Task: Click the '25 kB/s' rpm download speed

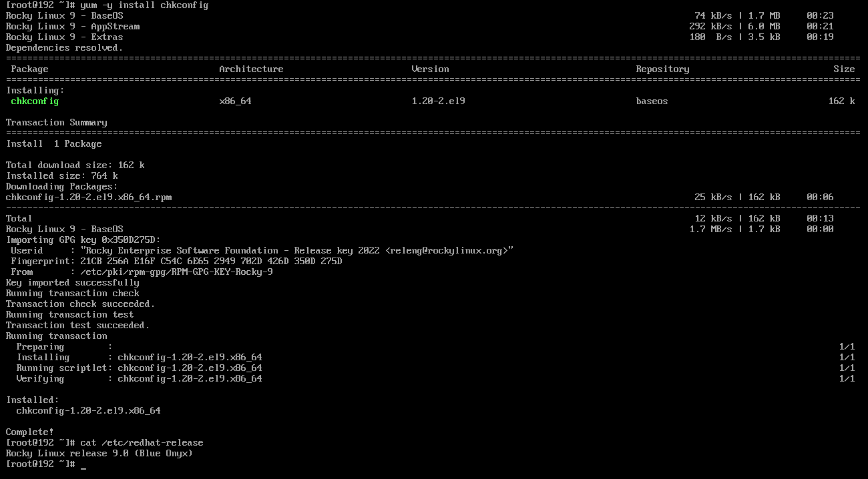Action: point(713,197)
